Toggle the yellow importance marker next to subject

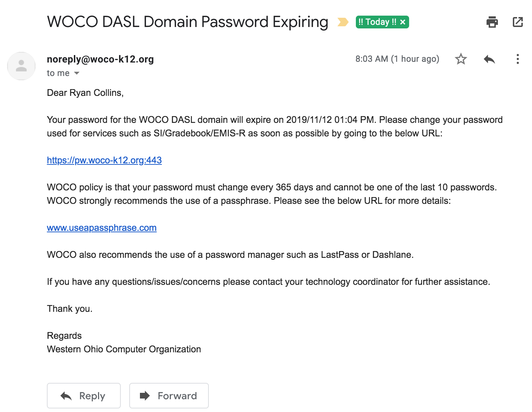pos(343,22)
